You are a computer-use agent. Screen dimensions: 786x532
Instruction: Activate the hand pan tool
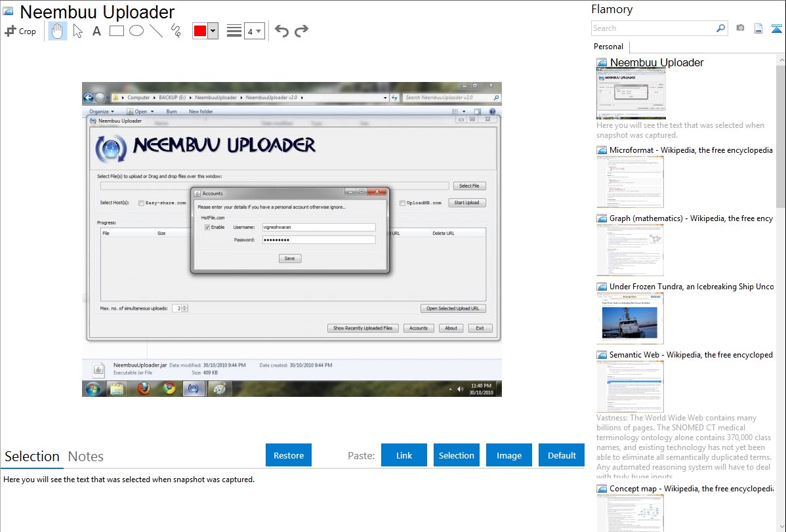[57, 31]
